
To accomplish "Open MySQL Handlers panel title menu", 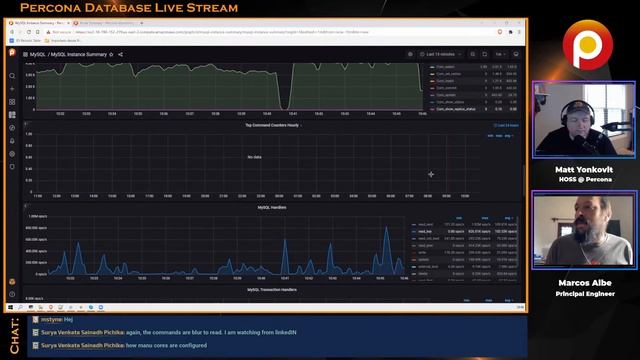I will click(272, 207).
